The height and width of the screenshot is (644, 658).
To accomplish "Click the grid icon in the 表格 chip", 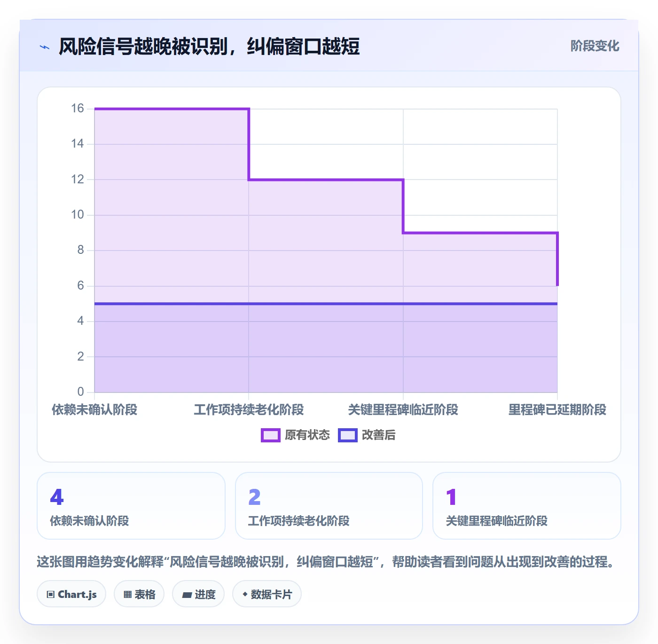I will click(127, 595).
